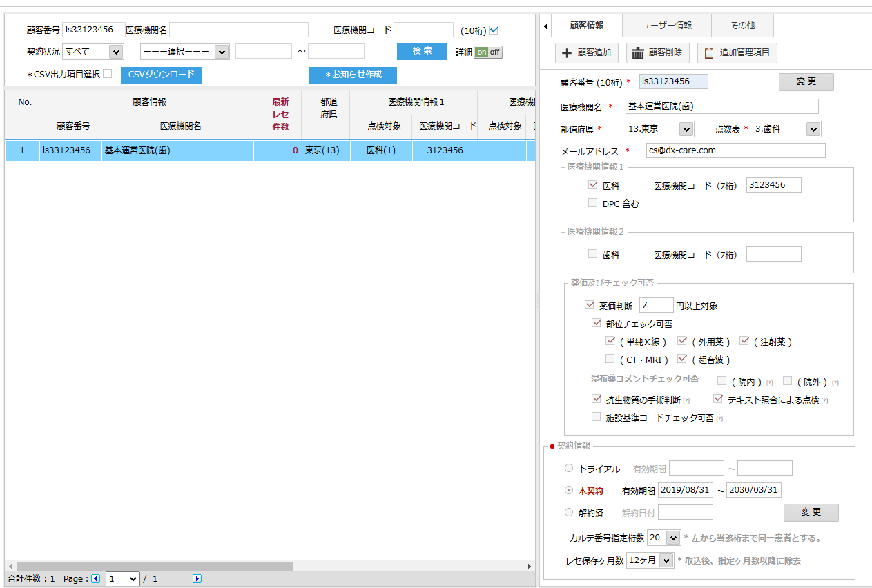Go to previous page arrow icon
This screenshot has height=588, width=872.
point(96,579)
